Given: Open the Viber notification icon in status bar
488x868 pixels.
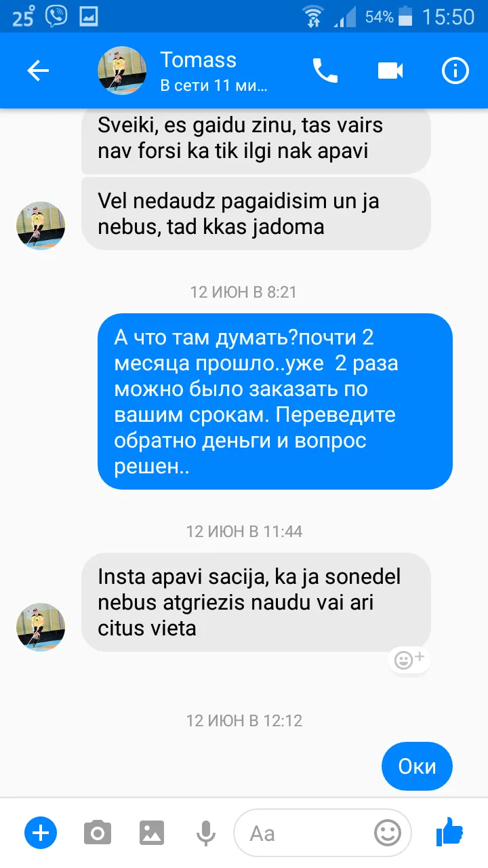Looking at the screenshot, I should click(x=57, y=16).
